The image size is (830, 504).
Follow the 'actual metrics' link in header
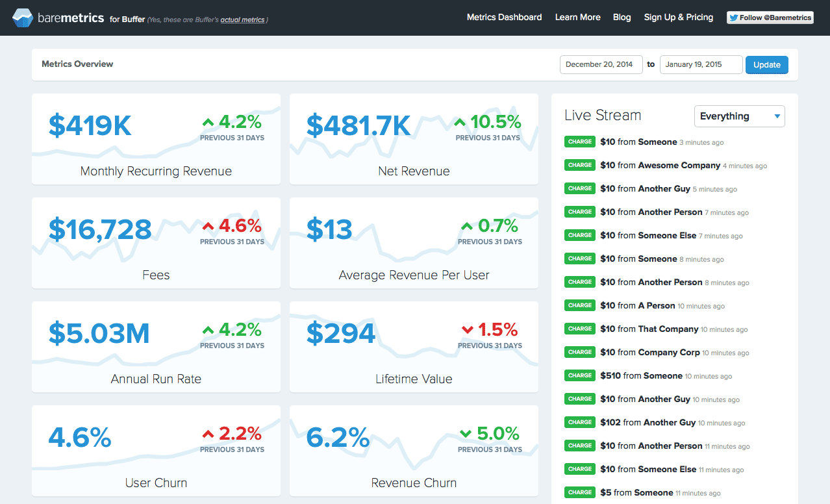[x=242, y=20]
